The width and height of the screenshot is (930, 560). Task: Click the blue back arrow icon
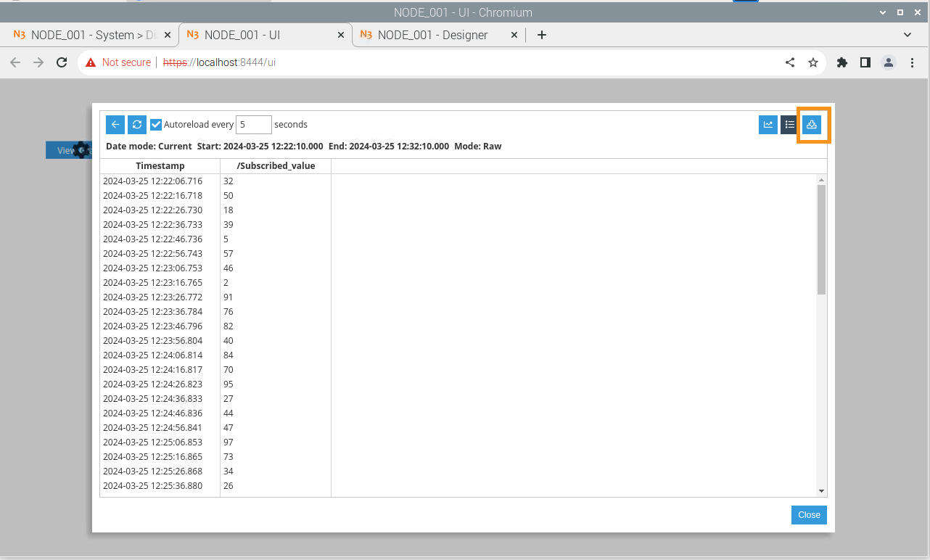tap(115, 125)
